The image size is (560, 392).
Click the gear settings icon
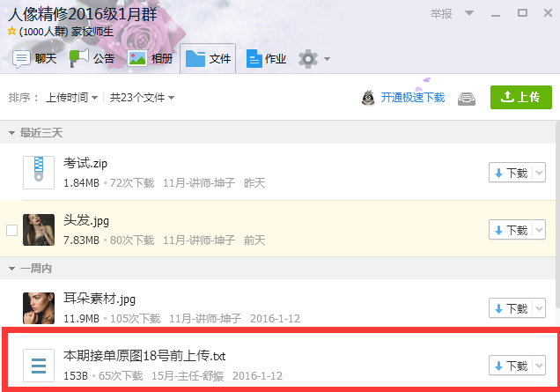coord(308,59)
